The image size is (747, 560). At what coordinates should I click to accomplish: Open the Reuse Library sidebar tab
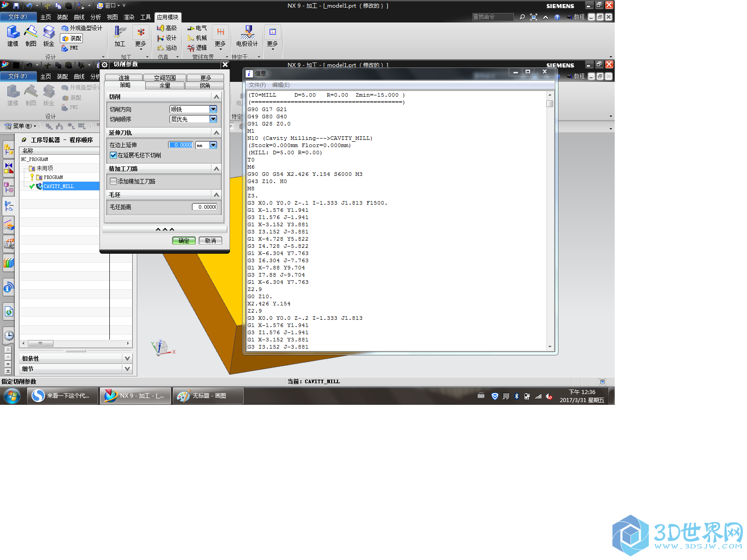point(9,262)
